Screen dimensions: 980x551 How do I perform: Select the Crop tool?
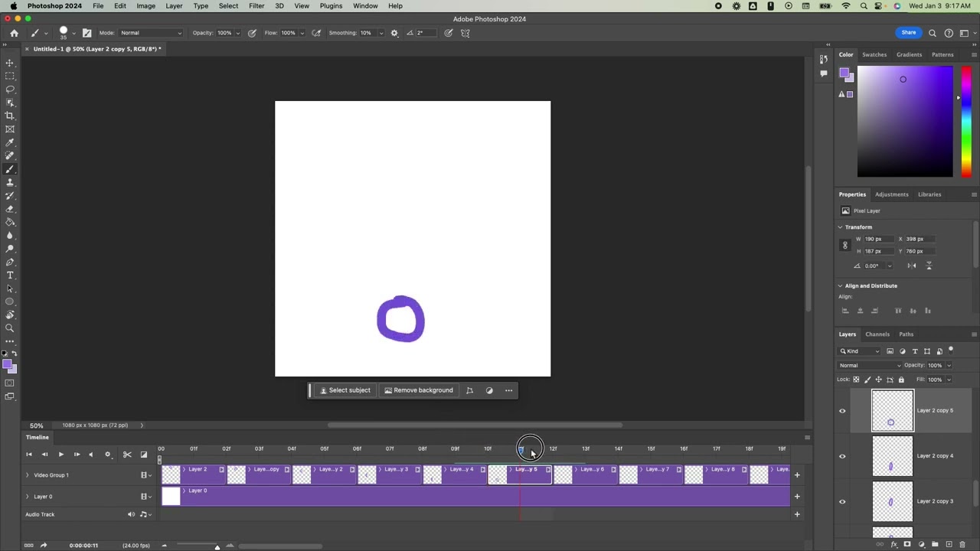[x=10, y=116]
